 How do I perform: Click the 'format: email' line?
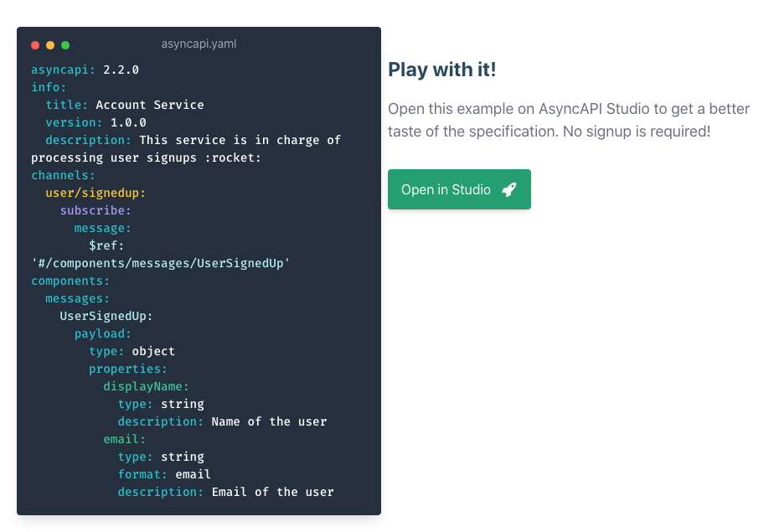click(x=164, y=474)
